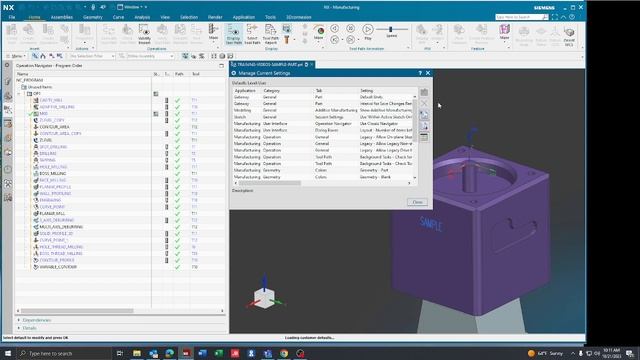Viewport: 640px width, 360px height.
Task: Open the Windows Start button
Action: (8, 353)
